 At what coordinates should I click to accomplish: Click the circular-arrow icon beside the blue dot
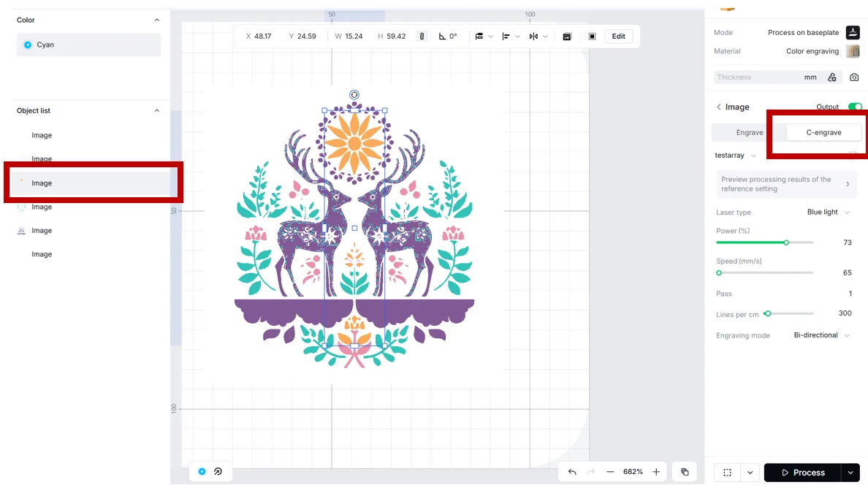point(218,472)
